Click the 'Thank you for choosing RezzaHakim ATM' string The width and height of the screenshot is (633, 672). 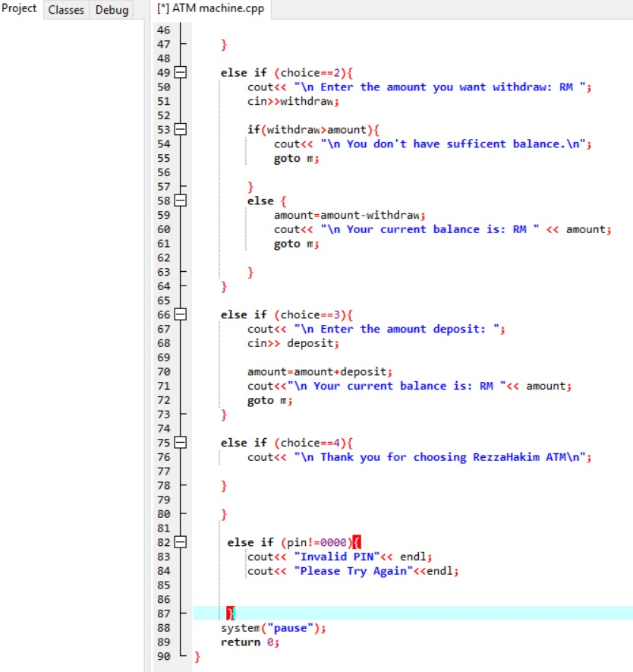[439, 457]
